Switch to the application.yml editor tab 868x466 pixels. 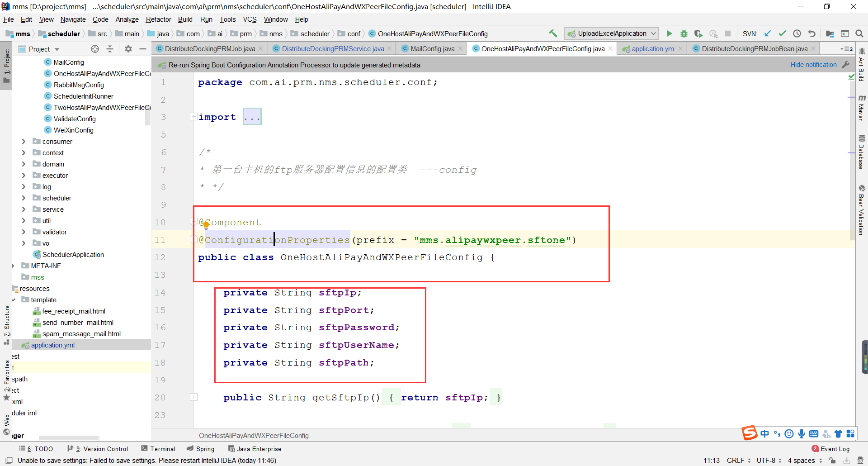652,49
